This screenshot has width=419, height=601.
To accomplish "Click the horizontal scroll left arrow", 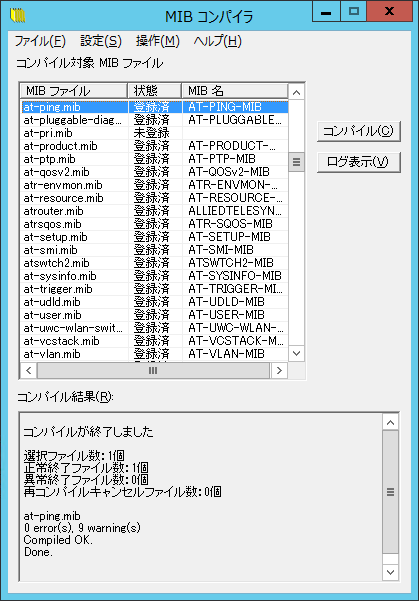I will (x=28, y=370).
